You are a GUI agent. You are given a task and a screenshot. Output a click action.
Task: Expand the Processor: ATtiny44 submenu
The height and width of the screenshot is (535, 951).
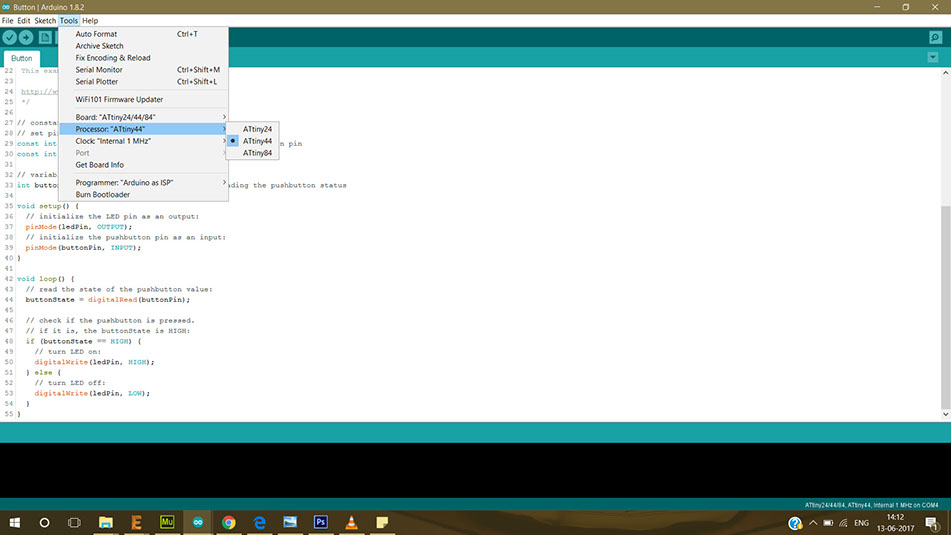[x=144, y=129]
